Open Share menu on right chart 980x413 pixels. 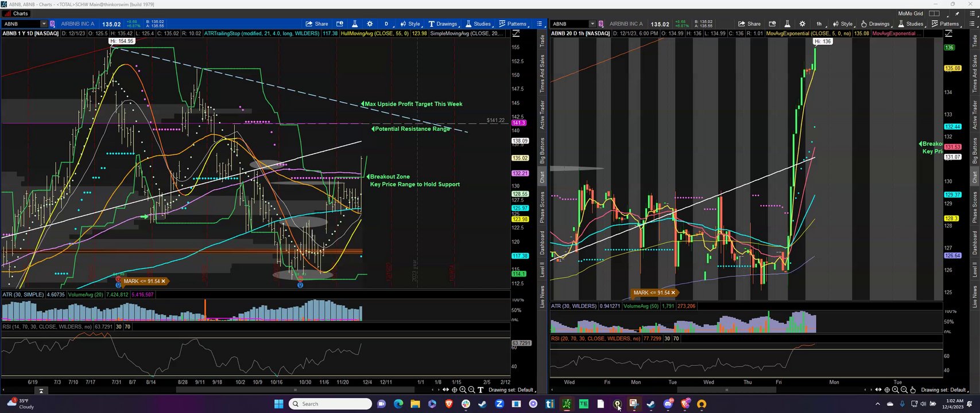point(749,24)
